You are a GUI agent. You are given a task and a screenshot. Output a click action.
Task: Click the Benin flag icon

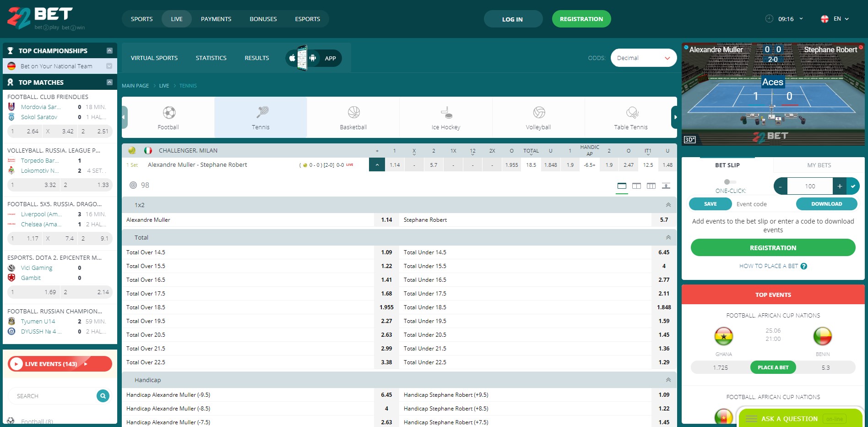pyautogui.click(x=823, y=336)
